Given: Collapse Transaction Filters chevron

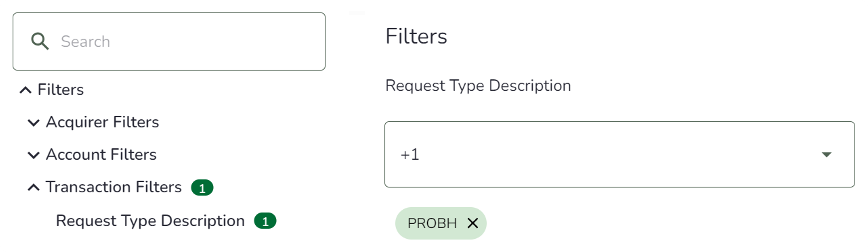Looking at the screenshot, I should click(x=33, y=187).
